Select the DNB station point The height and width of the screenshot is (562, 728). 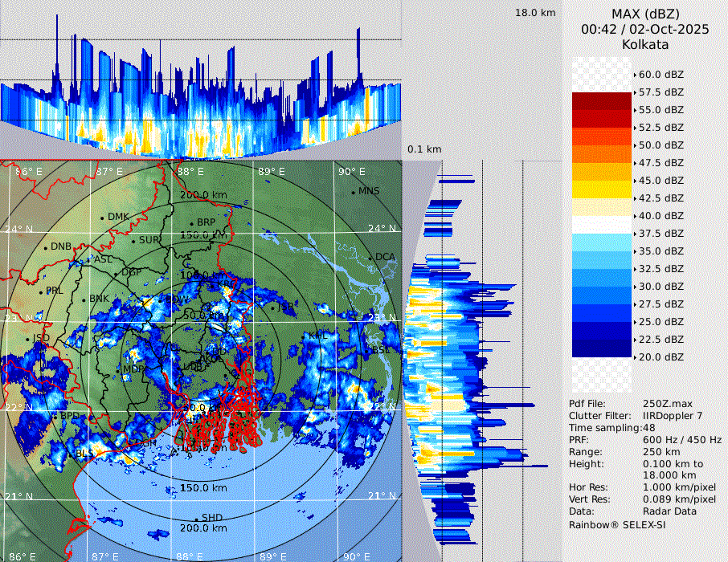tap(46, 247)
